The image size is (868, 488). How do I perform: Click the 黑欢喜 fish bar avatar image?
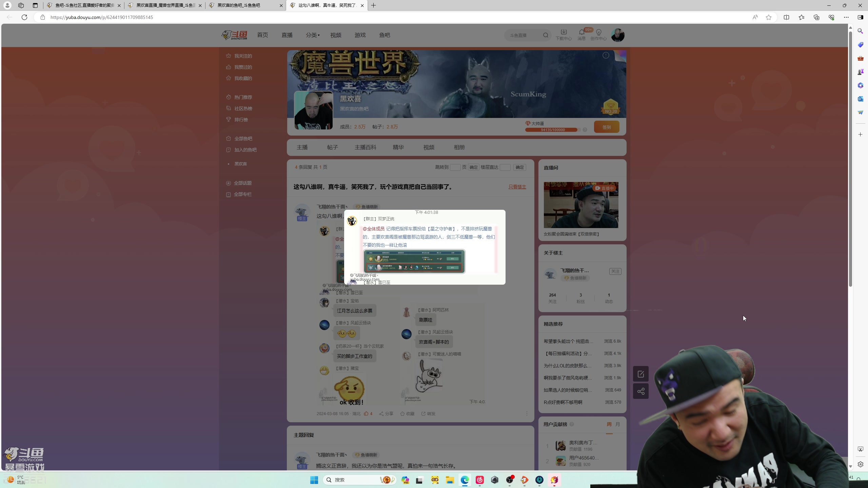[314, 110]
